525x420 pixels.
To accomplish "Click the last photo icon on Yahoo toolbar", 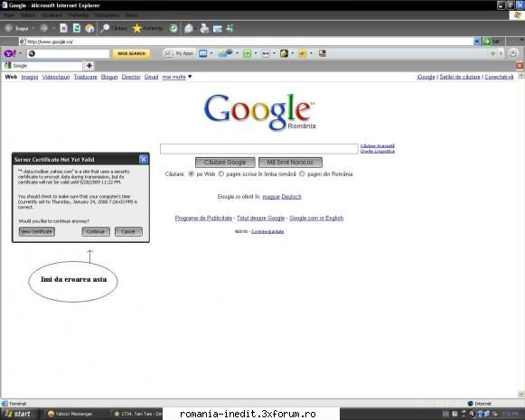I will (x=323, y=53).
